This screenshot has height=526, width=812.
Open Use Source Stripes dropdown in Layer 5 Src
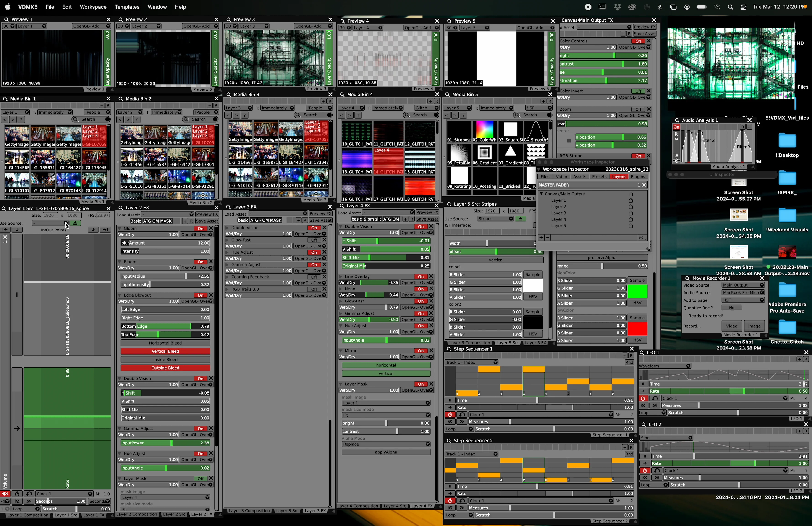pos(495,219)
